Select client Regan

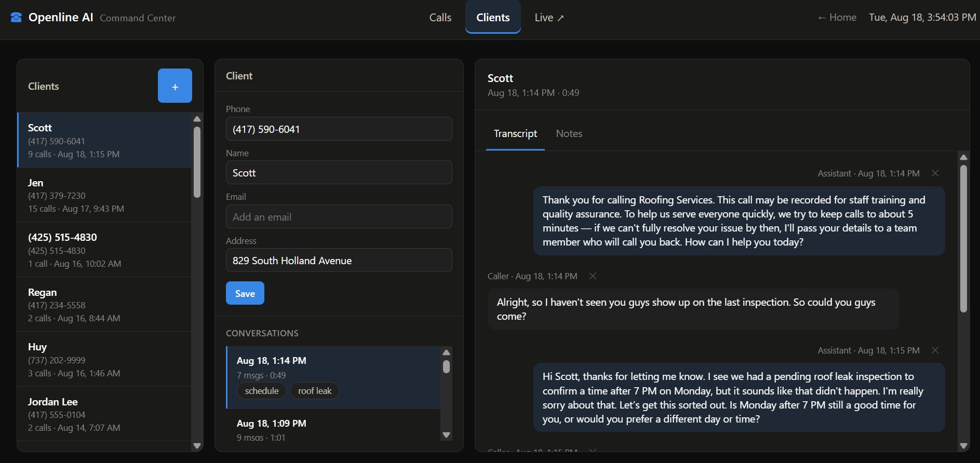tap(104, 305)
